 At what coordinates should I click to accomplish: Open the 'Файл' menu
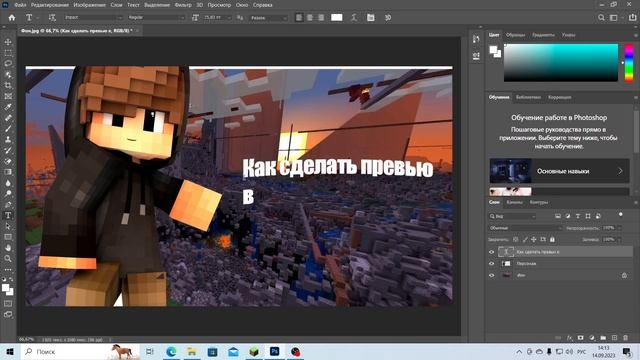point(20,5)
